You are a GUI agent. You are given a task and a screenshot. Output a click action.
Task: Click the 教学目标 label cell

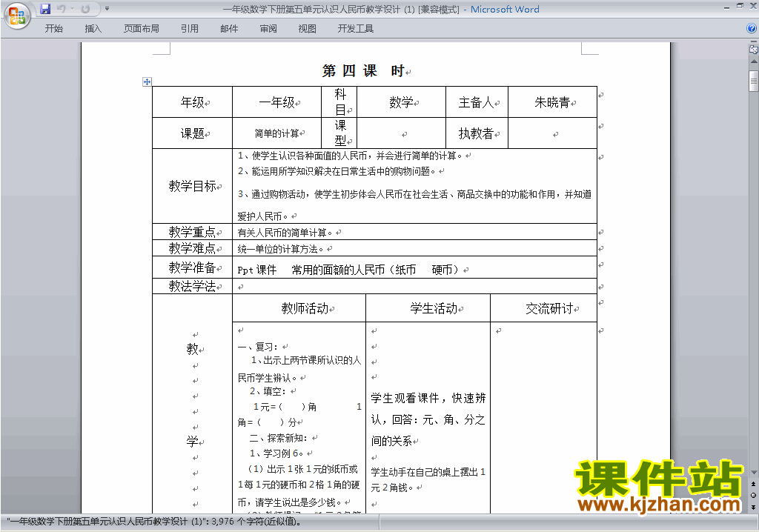[192, 186]
